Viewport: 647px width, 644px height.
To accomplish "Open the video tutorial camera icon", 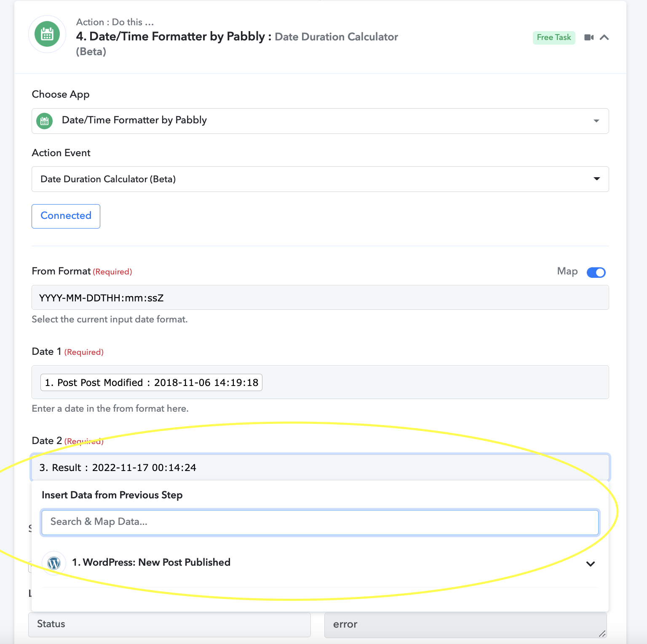I will 589,37.
